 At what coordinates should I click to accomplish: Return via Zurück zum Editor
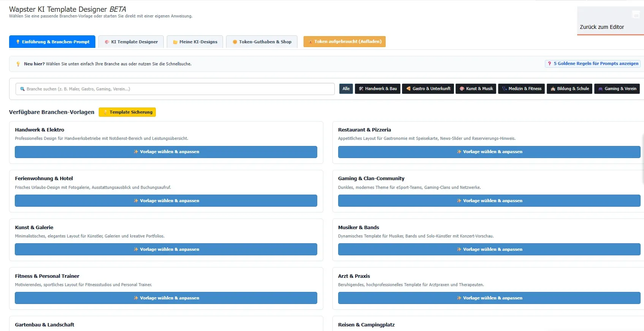[x=610, y=21]
